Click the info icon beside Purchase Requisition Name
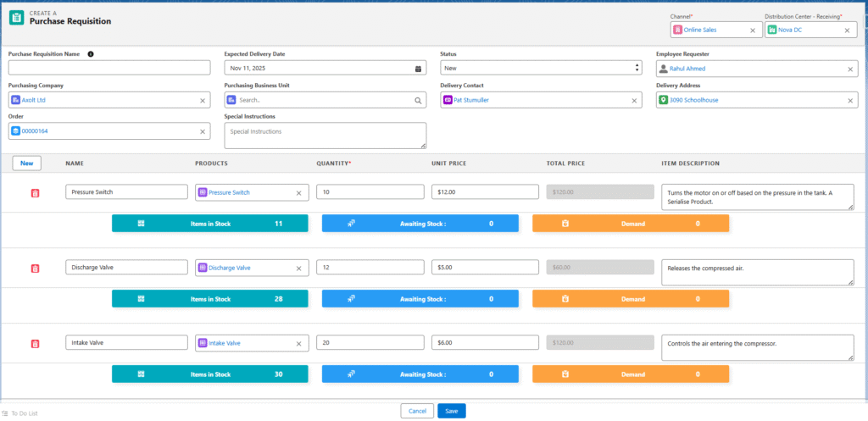This screenshot has height=421, width=868. click(x=91, y=54)
